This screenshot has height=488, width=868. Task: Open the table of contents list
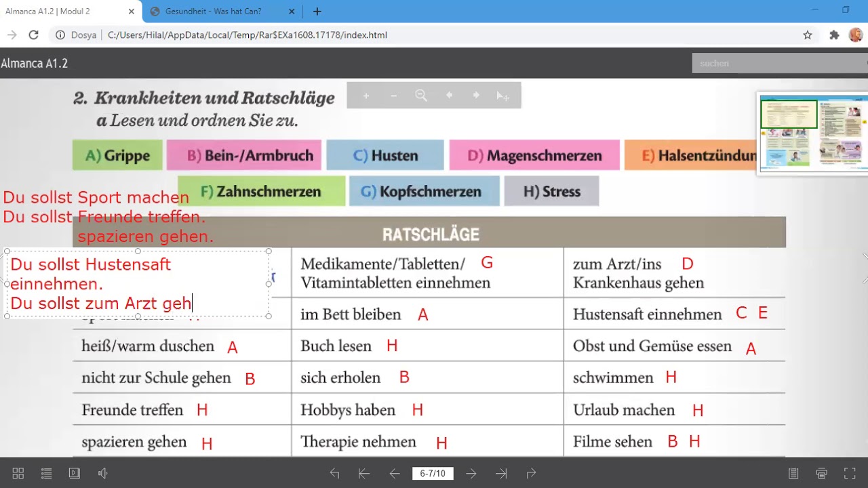(46, 473)
